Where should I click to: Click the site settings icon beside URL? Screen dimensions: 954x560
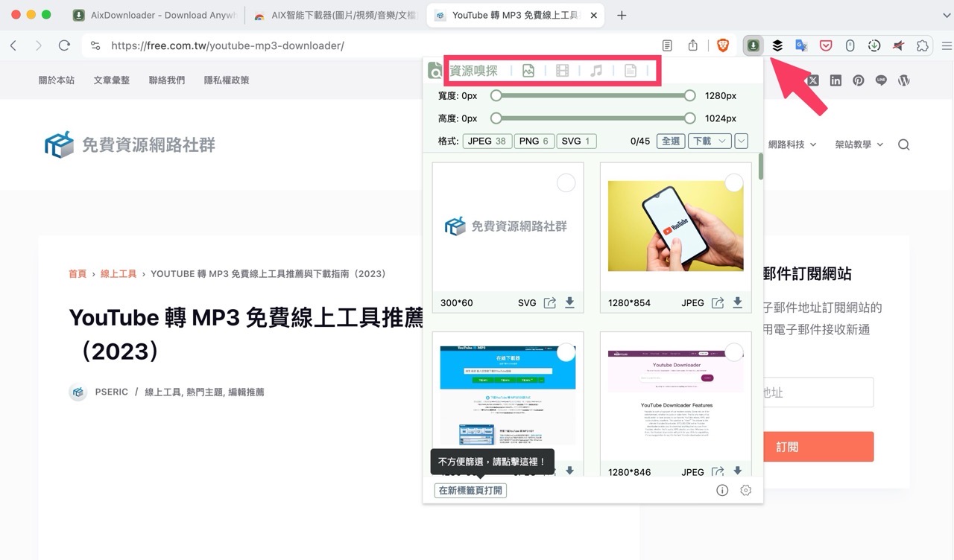click(x=95, y=45)
